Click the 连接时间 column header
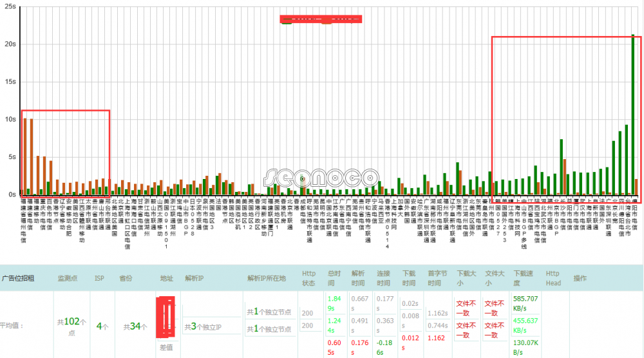Viewport: 644px width, 358px height. pyautogui.click(x=384, y=278)
